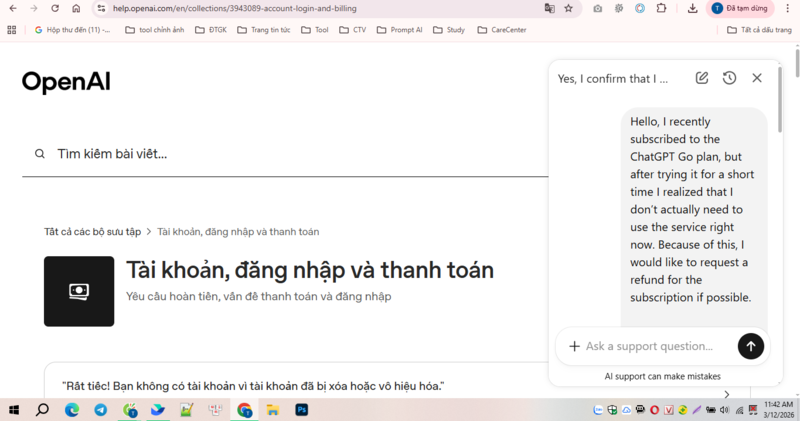This screenshot has height=421, width=800.
Task: Click the help.openai.com address bar URL
Action: pos(235,8)
